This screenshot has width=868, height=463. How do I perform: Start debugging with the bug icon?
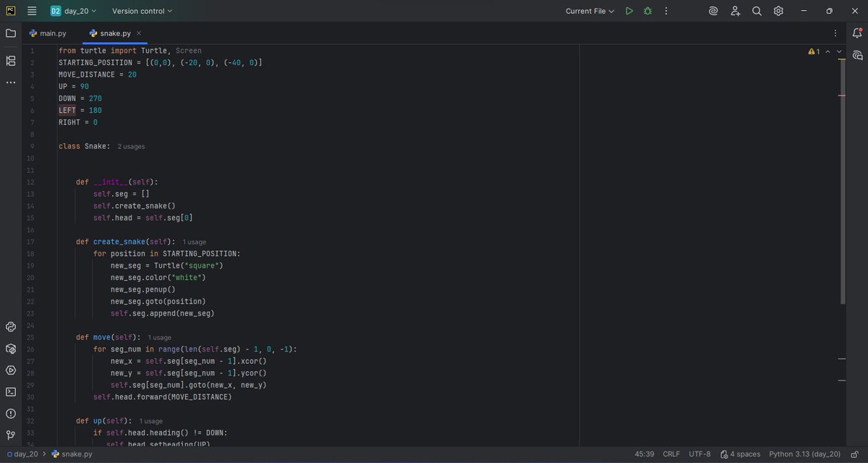point(647,11)
